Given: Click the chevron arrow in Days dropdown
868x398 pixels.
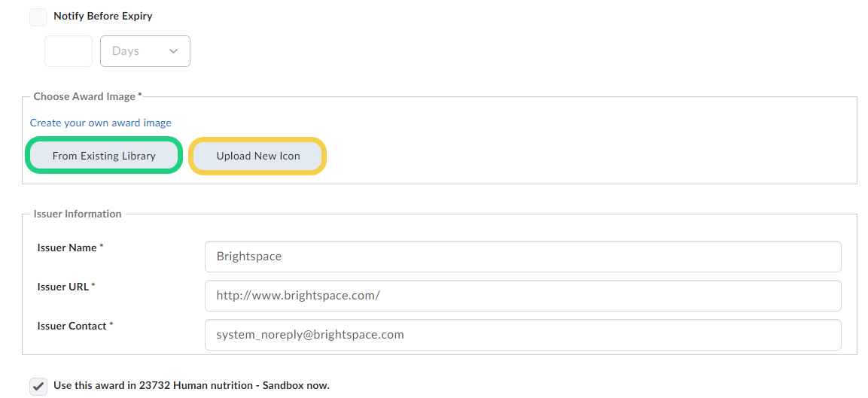Looking at the screenshot, I should (174, 51).
